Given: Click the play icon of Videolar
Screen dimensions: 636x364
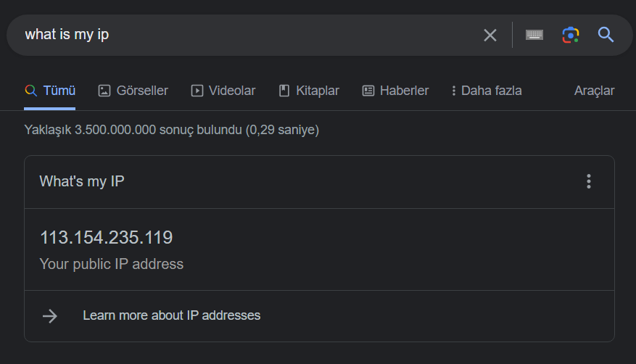Looking at the screenshot, I should (197, 91).
